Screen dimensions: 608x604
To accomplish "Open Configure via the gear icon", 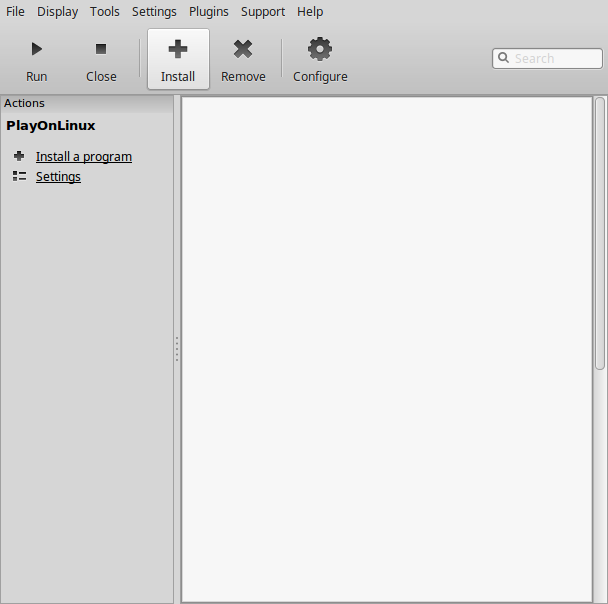I will tap(320, 49).
